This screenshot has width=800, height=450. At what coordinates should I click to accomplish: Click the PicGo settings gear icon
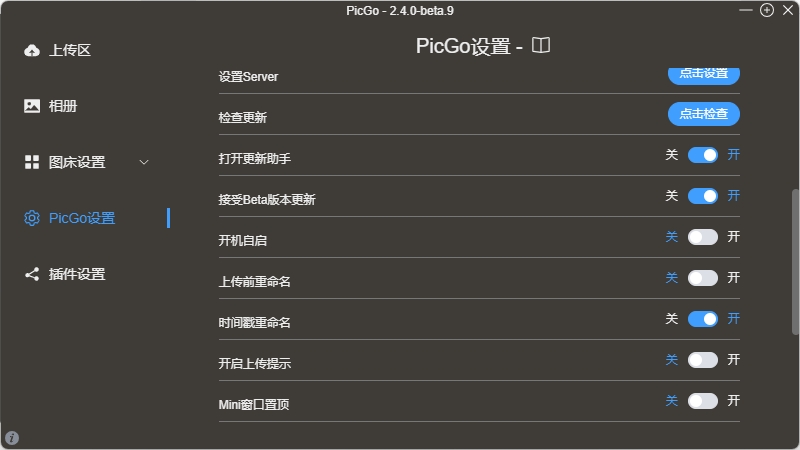click(32, 218)
